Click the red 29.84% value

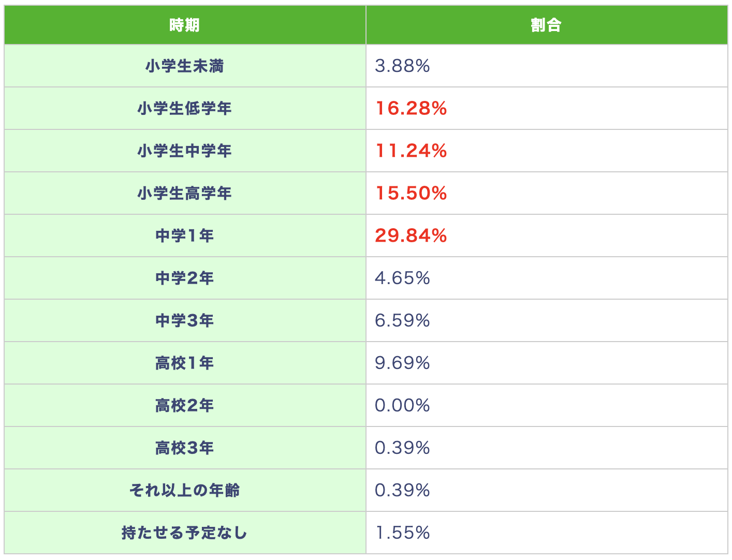coord(411,236)
